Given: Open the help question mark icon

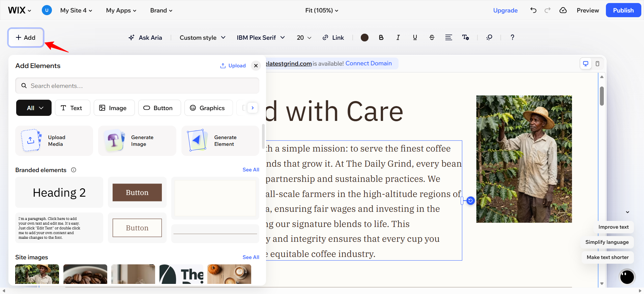Looking at the screenshot, I should tap(512, 37).
